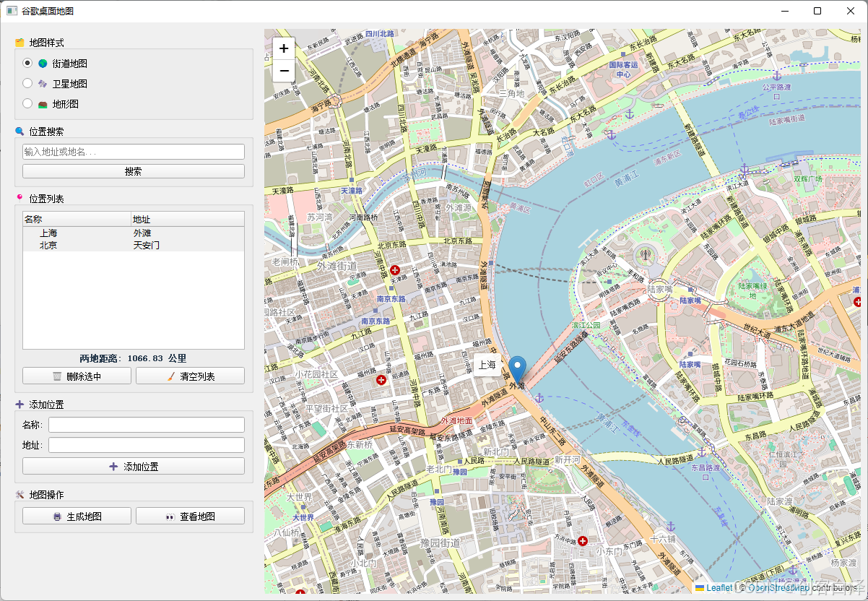Screen dimensions: 868x601
Task: Select the 地形图 radio button
Action: (x=27, y=103)
